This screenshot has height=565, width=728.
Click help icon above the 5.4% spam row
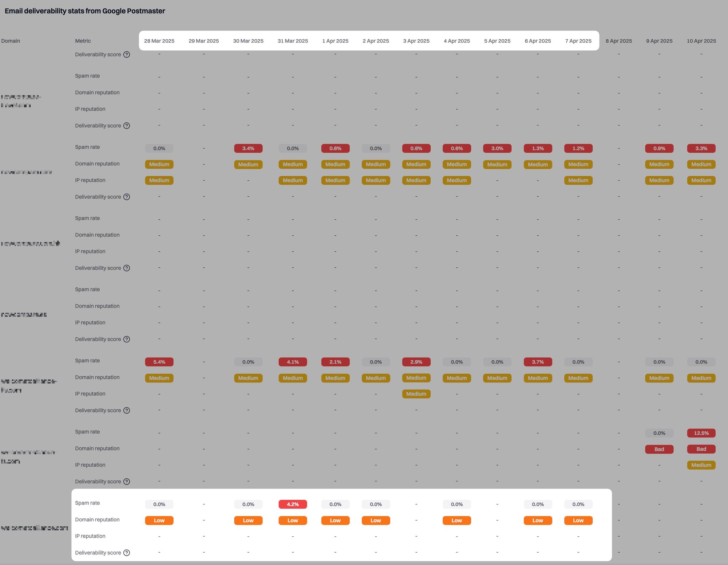[x=126, y=339]
